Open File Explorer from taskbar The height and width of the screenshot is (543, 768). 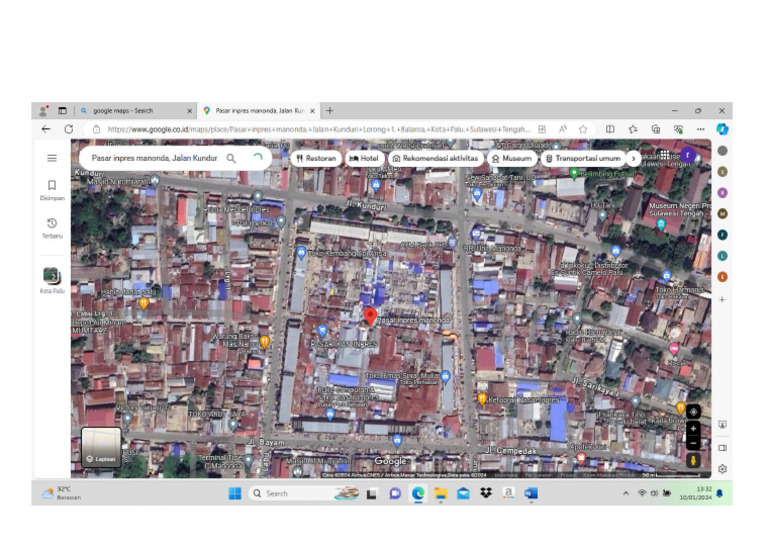pyautogui.click(x=441, y=494)
